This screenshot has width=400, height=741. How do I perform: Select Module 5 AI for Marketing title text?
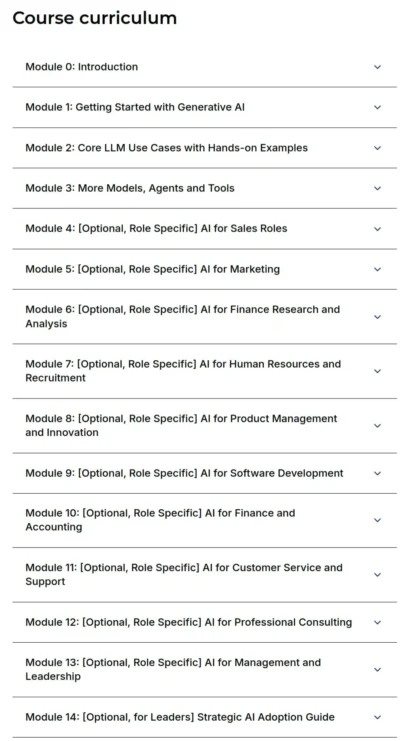coord(153,269)
